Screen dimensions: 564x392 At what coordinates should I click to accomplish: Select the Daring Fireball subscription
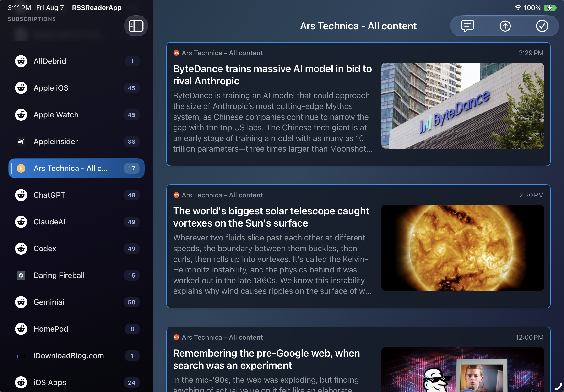(x=76, y=275)
